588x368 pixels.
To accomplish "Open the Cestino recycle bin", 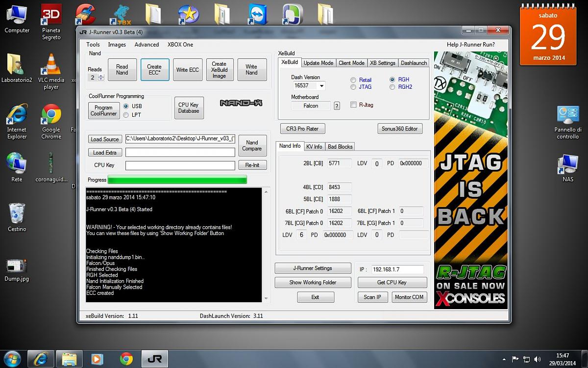I will 17,217.
